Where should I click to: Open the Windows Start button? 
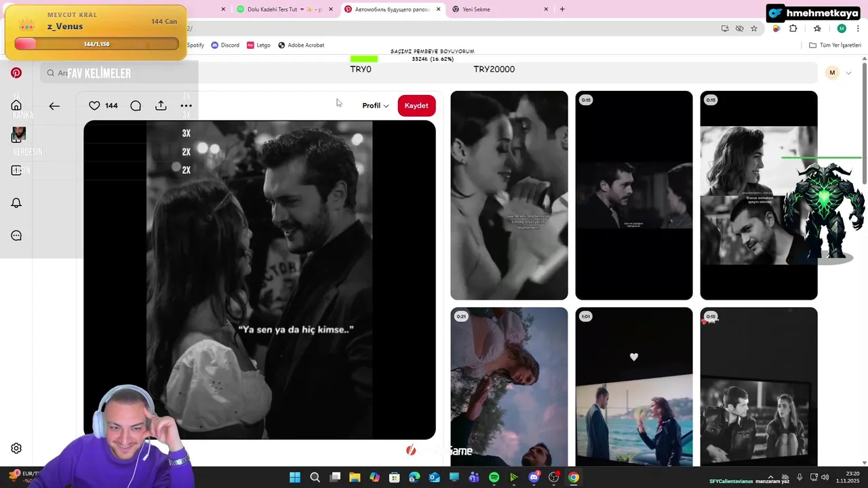pos(295,478)
